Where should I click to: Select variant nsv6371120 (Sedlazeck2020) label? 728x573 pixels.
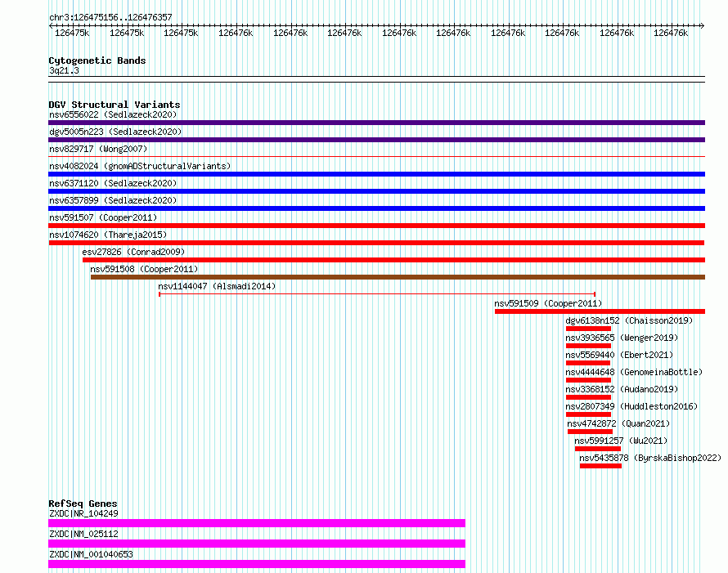pyautogui.click(x=113, y=183)
